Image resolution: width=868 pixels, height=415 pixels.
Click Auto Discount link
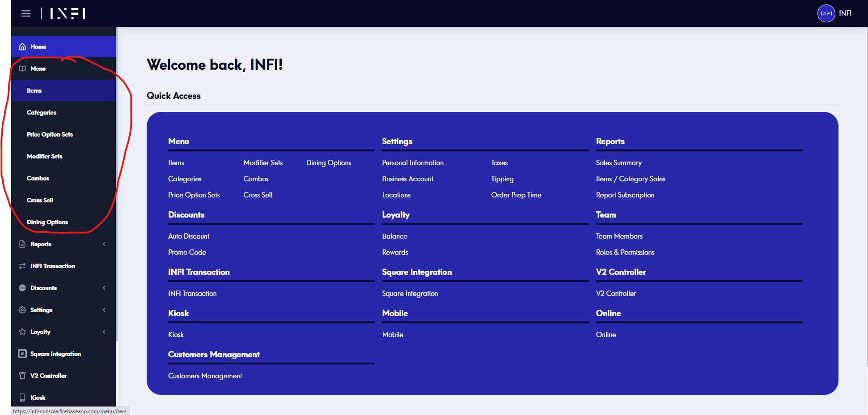tap(189, 236)
